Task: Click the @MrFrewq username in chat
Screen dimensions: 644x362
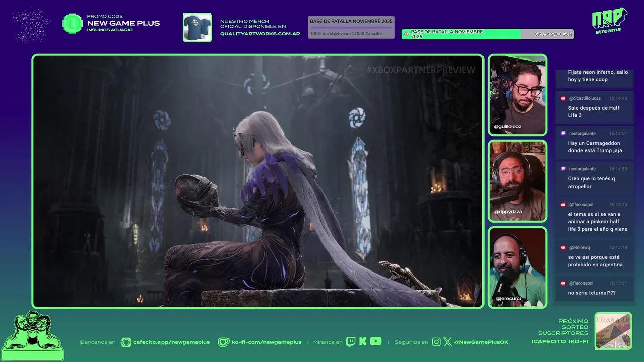Action: pyautogui.click(x=579, y=247)
